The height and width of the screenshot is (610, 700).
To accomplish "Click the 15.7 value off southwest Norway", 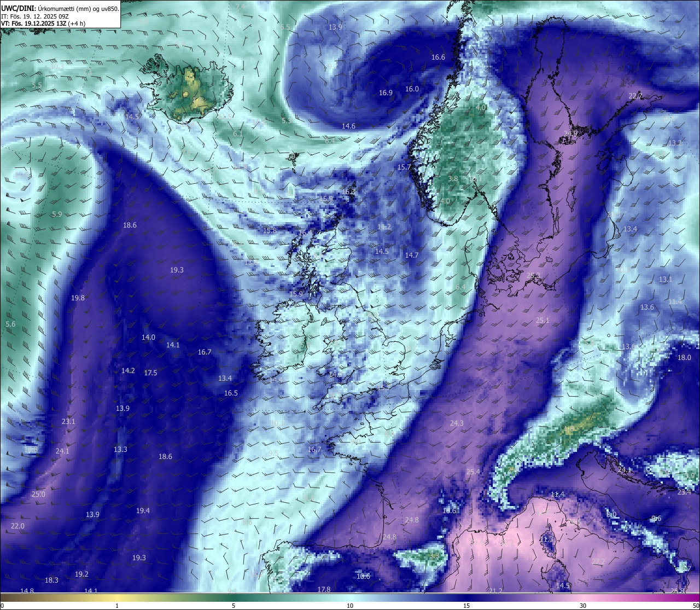I will click(404, 167).
